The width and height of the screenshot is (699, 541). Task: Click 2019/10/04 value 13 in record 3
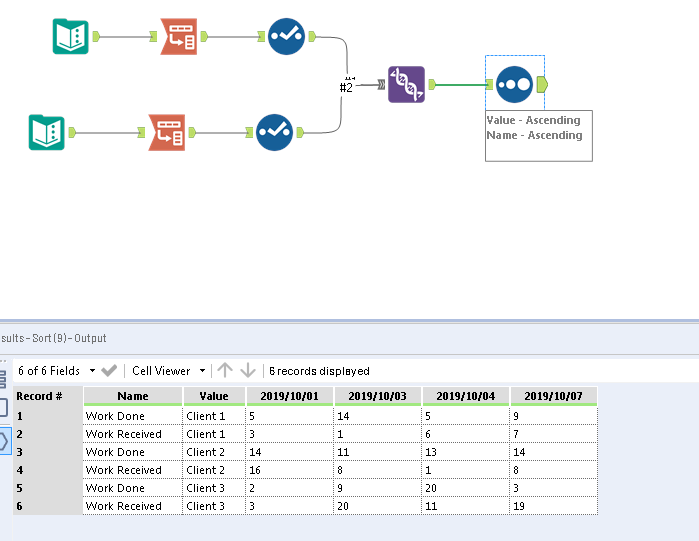coord(465,452)
